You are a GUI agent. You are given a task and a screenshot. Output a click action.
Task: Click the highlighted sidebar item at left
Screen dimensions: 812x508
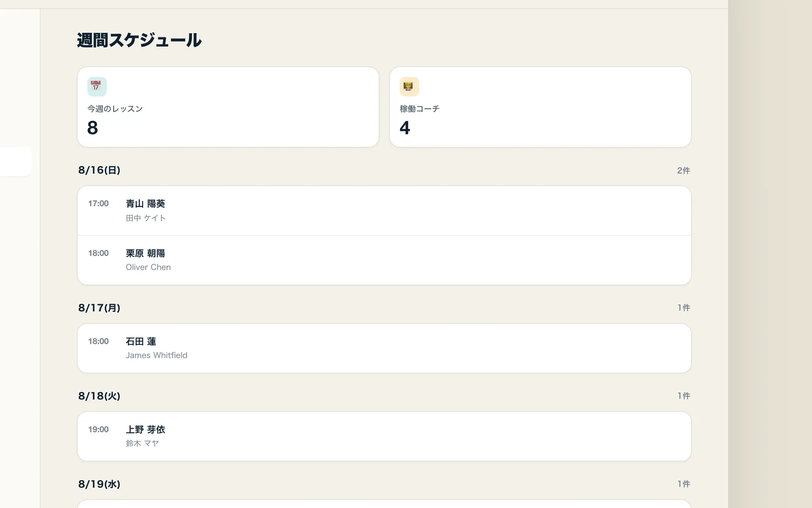pyautogui.click(x=16, y=162)
